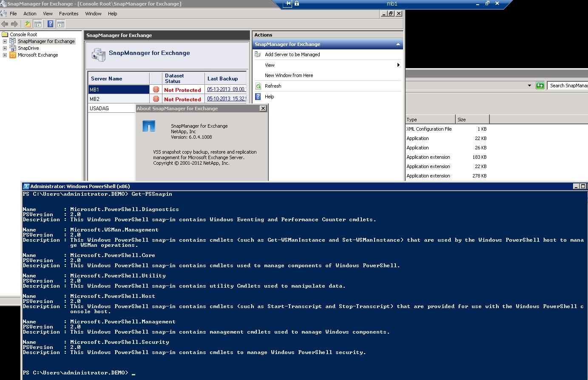
Task: Open the Favorites menu
Action: [x=68, y=14]
